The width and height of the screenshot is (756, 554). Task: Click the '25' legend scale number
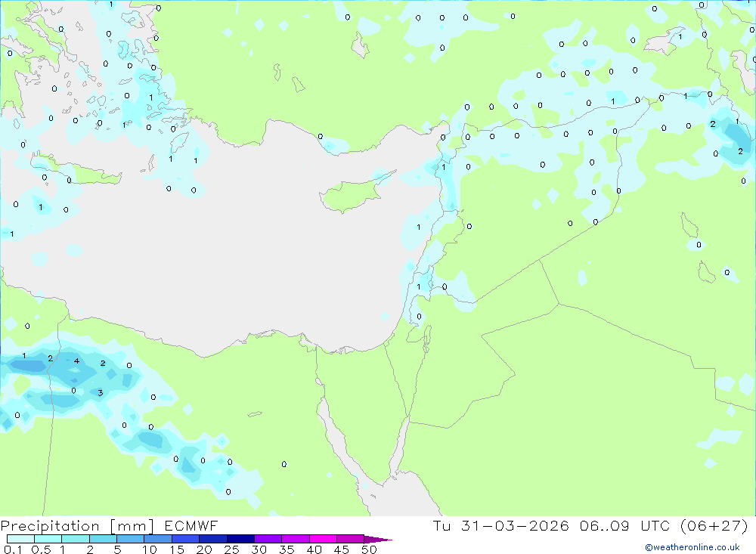tap(231, 549)
